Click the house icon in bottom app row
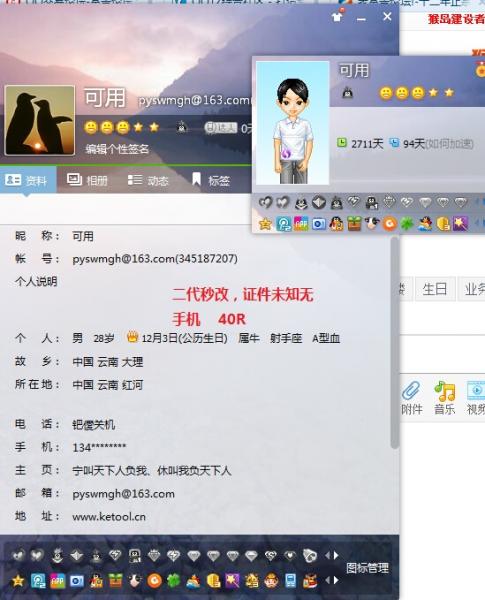Viewport: 485px width, 600px height. [x=252, y=581]
